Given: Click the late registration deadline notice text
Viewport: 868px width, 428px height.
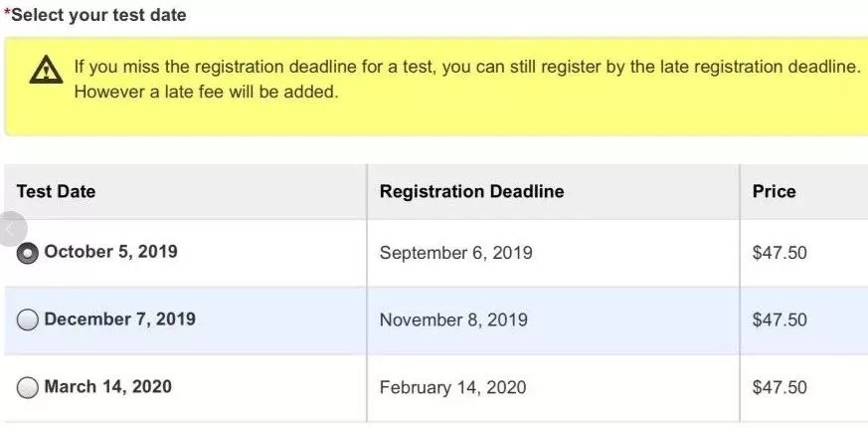Looking at the screenshot, I should [468, 68].
